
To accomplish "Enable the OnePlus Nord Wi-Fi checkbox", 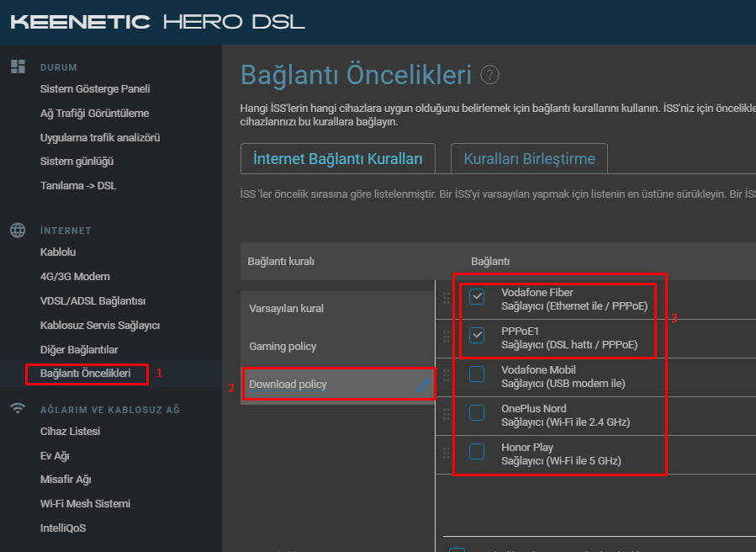I will click(477, 412).
